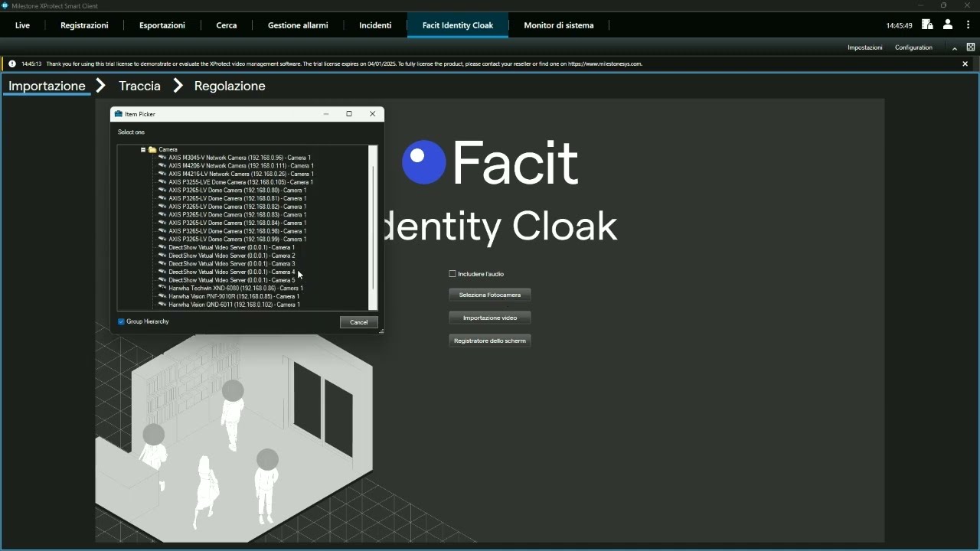The width and height of the screenshot is (980, 551).
Task: Select AXIS M4216-LV Network Camera (192.168.0.26)
Action: click(x=241, y=174)
